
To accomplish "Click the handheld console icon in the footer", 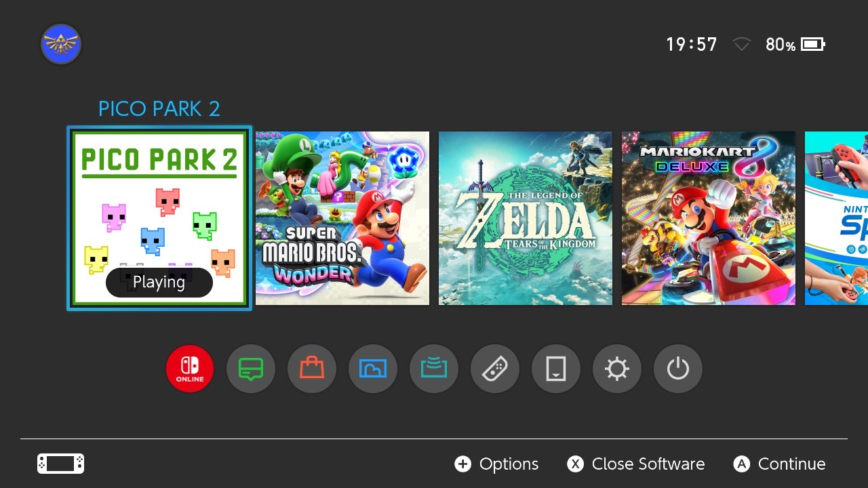I will click(x=61, y=464).
